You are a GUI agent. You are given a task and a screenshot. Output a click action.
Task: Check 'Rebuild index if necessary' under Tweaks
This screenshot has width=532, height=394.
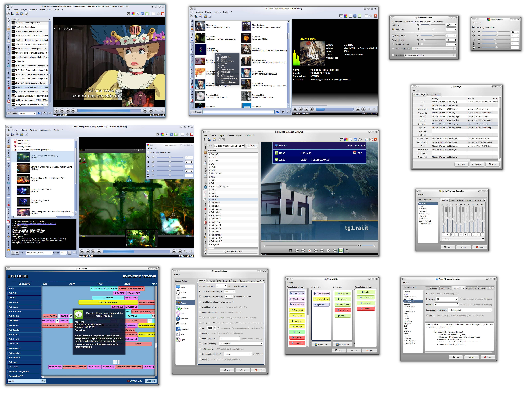[200, 307]
